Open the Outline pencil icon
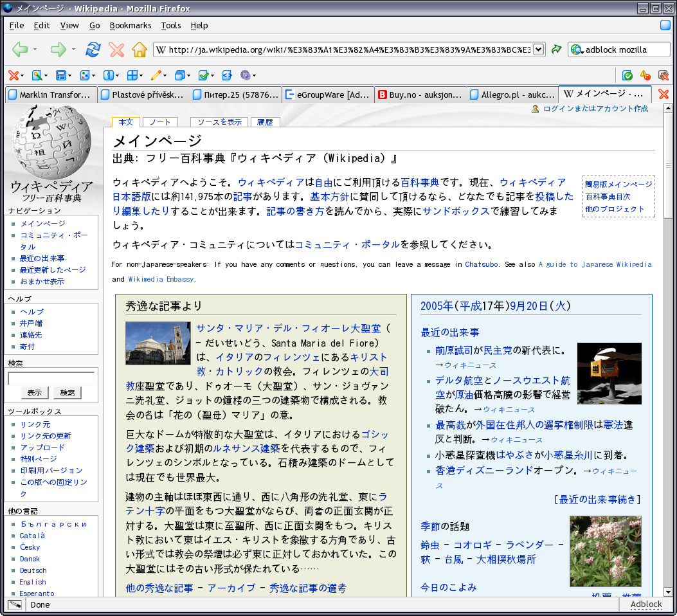 (156, 75)
